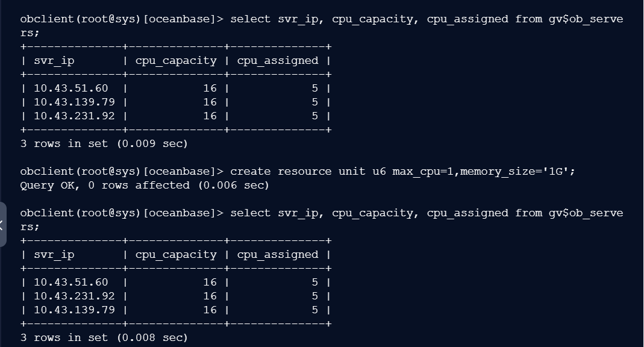Click 10.43.51.60 in the first result table
Viewport: 644px width, 347px height.
tap(71, 89)
